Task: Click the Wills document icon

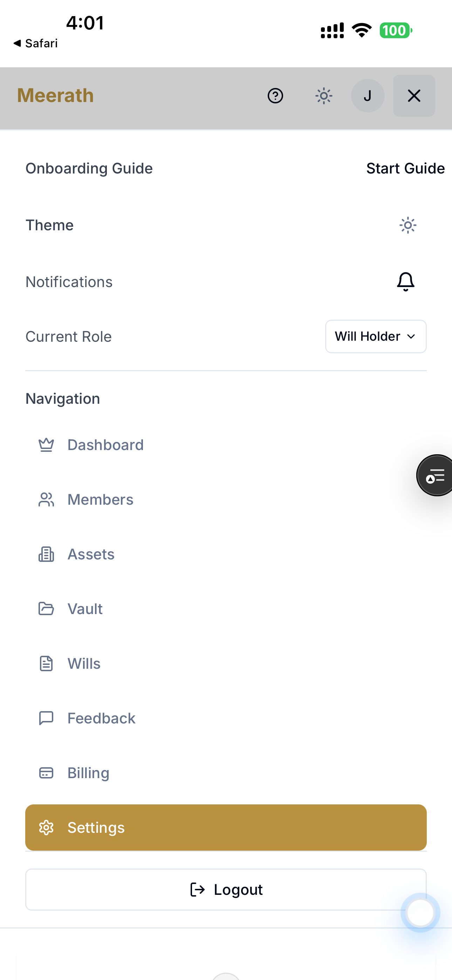Action: tap(46, 663)
